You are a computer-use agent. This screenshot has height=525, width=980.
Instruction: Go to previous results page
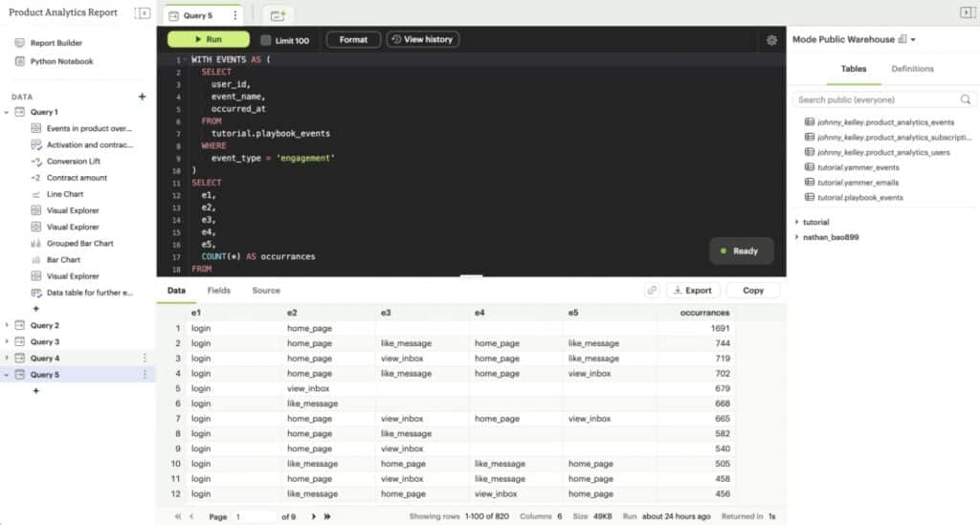click(191, 517)
